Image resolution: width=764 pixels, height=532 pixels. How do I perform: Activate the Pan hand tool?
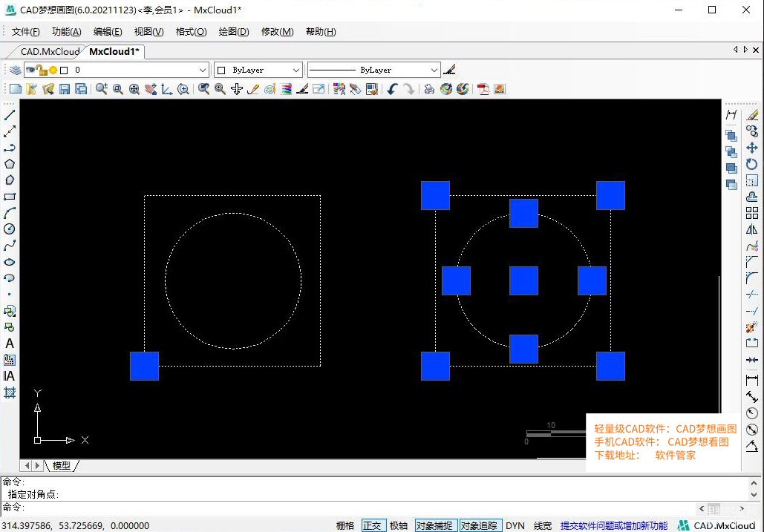tap(151, 89)
